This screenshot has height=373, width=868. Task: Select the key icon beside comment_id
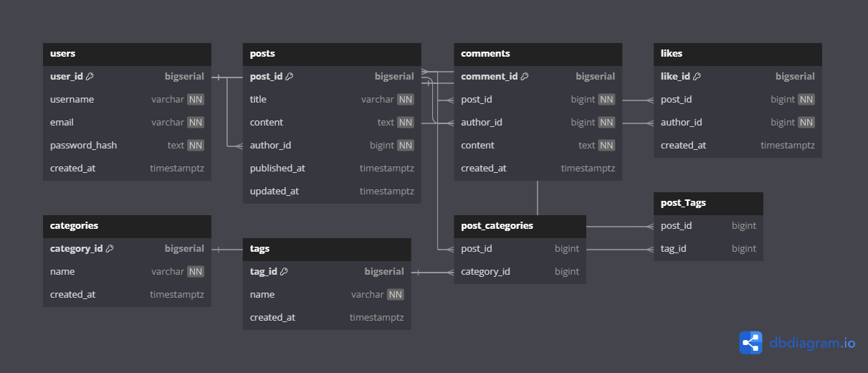click(x=525, y=77)
